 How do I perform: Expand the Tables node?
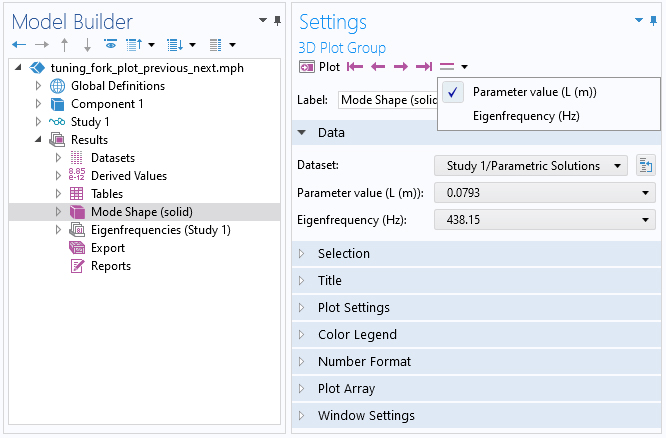click(x=58, y=194)
